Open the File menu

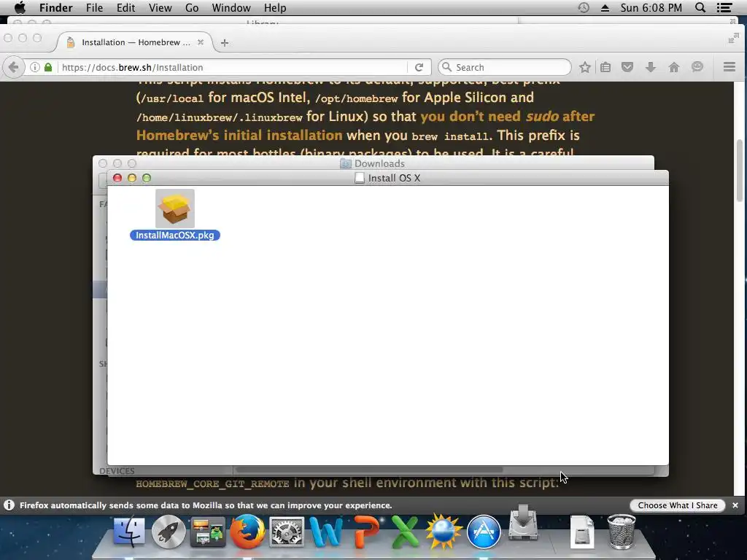point(94,7)
